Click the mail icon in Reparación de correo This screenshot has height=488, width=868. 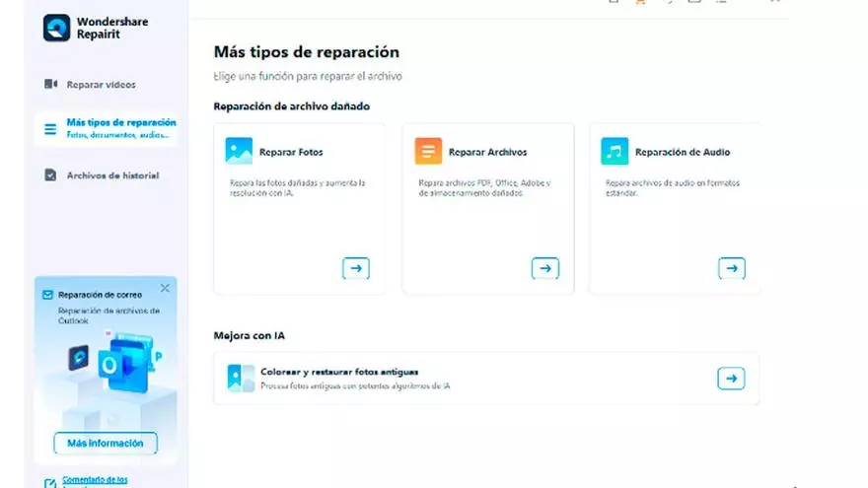coord(47,294)
